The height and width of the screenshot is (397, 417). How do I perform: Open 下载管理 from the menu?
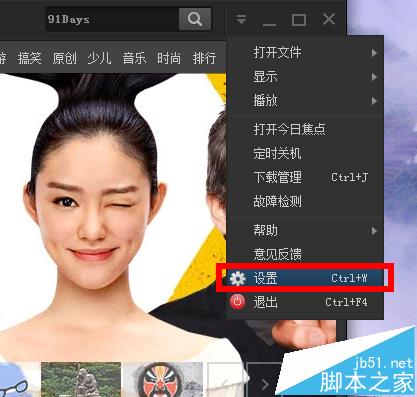click(x=305, y=177)
